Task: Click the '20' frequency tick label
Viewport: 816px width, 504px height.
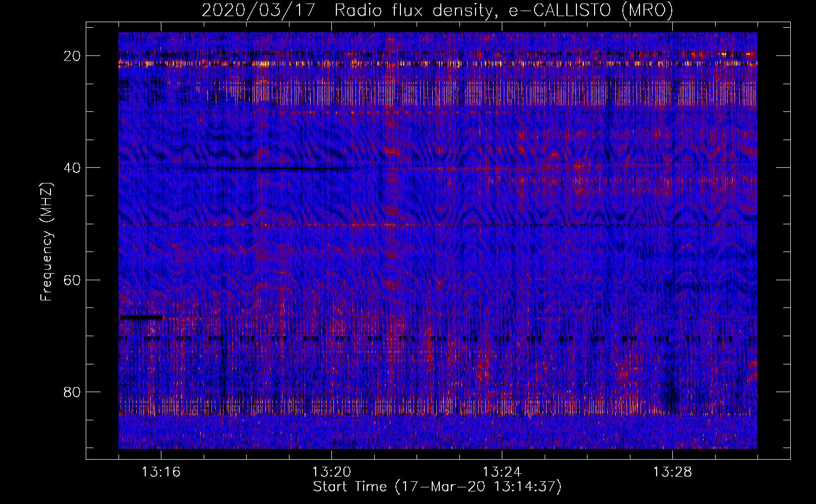Action: coord(73,56)
